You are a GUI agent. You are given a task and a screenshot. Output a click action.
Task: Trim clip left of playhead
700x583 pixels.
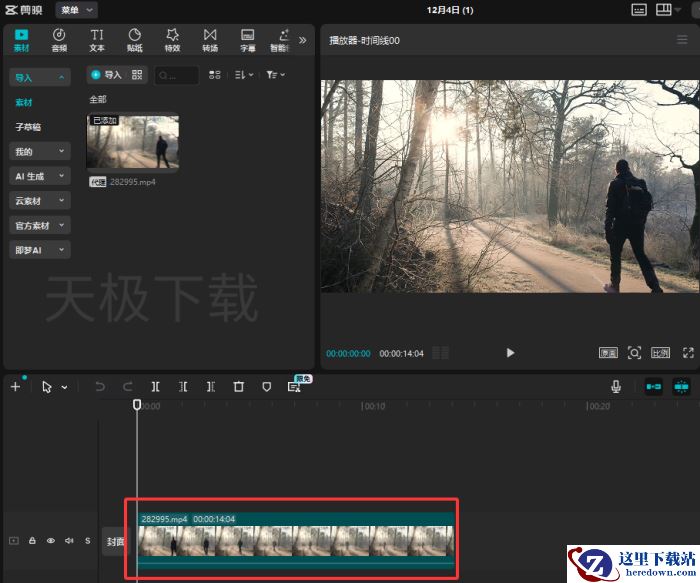[x=183, y=387]
